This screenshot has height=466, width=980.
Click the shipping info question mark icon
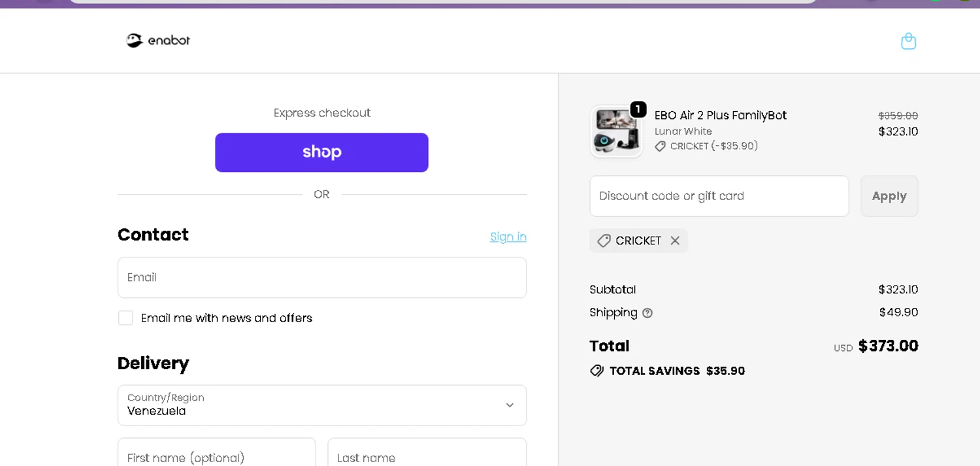647,313
